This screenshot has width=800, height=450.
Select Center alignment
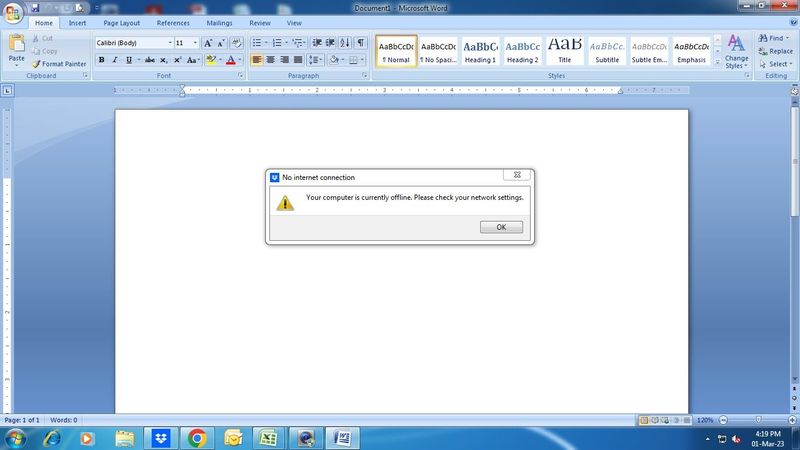click(x=270, y=60)
